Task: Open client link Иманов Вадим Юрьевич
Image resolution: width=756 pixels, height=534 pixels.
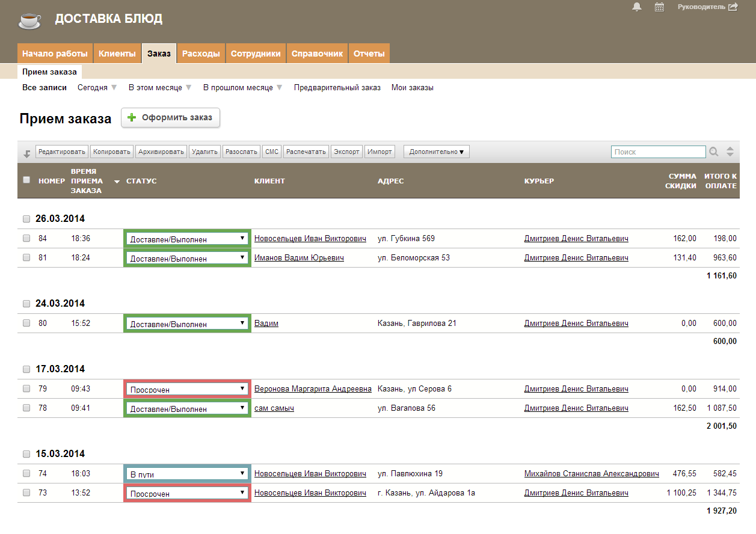Action: pyautogui.click(x=299, y=258)
